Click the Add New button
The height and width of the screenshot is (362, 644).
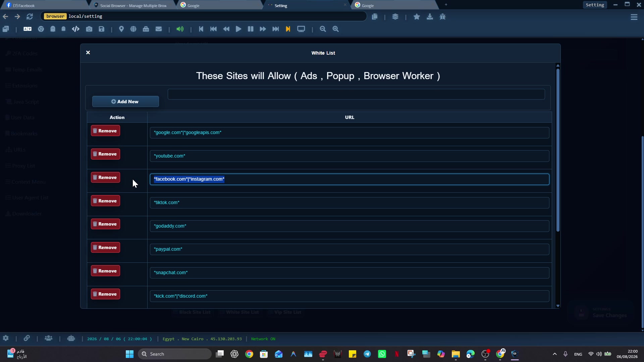(x=125, y=102)
